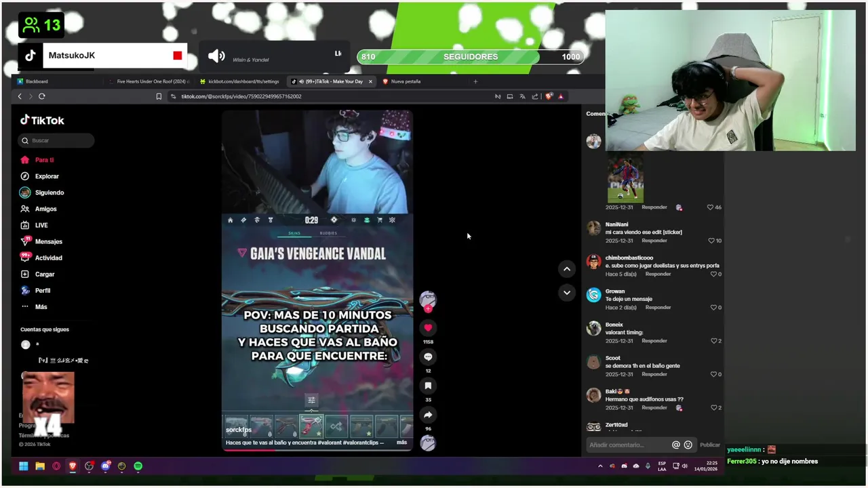The width and height of the screenshot is (868, 488).
Task: Open the football sticker image in comments
Action: pyautogui.click(x=625, y=178)
